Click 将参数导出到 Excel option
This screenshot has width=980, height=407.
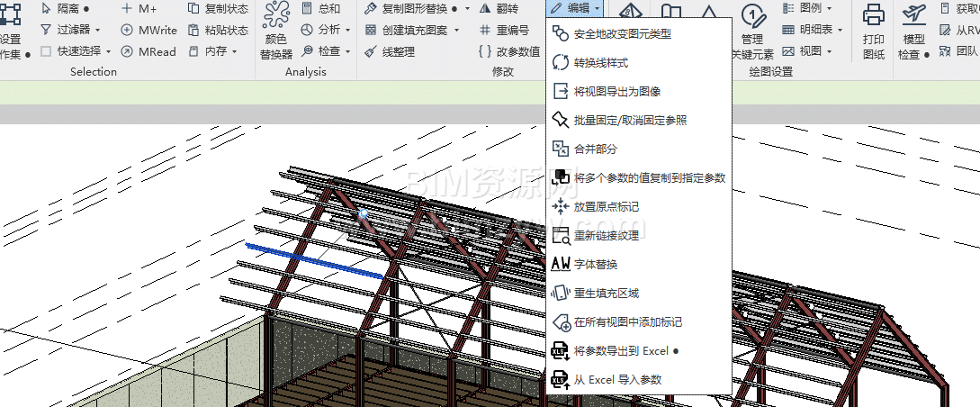pos(620,350)
